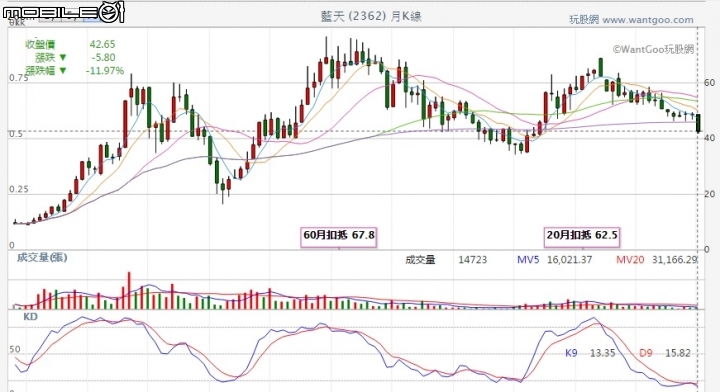The height and width of the screenshot is (392, 720).
Task: Select the K9 value 13.35
Action: [602, 353]
